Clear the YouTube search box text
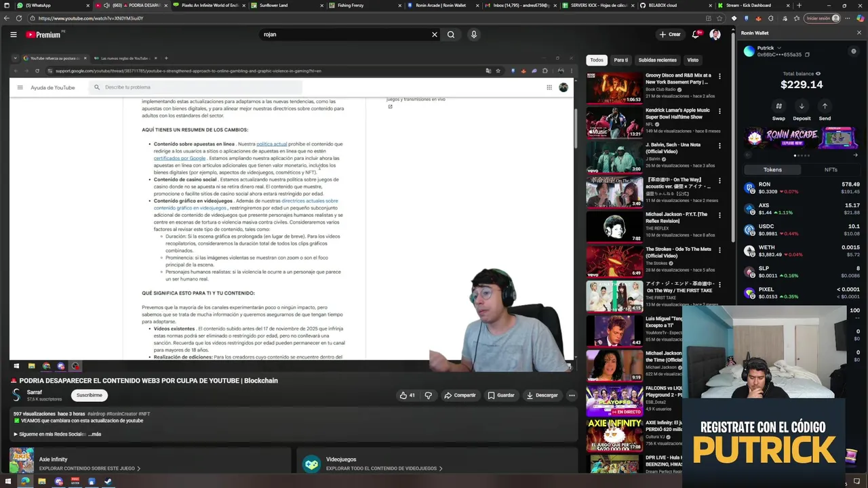 click(x=435, y=35)
